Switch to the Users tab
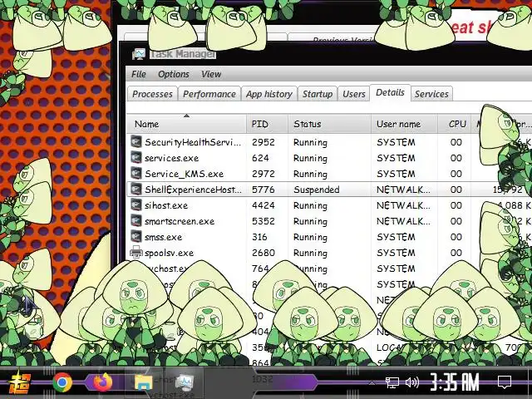532x399 pixels. point(354,94)
